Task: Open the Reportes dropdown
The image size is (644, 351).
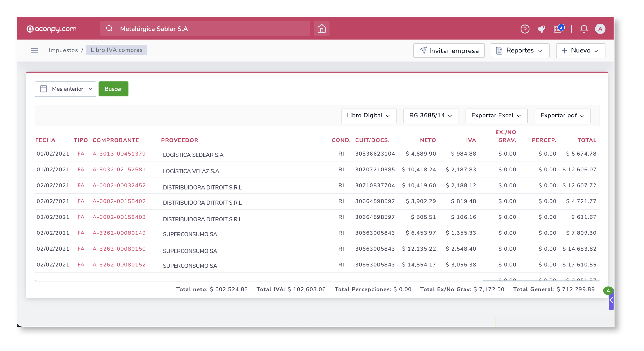Action: (x=520, y=50)
